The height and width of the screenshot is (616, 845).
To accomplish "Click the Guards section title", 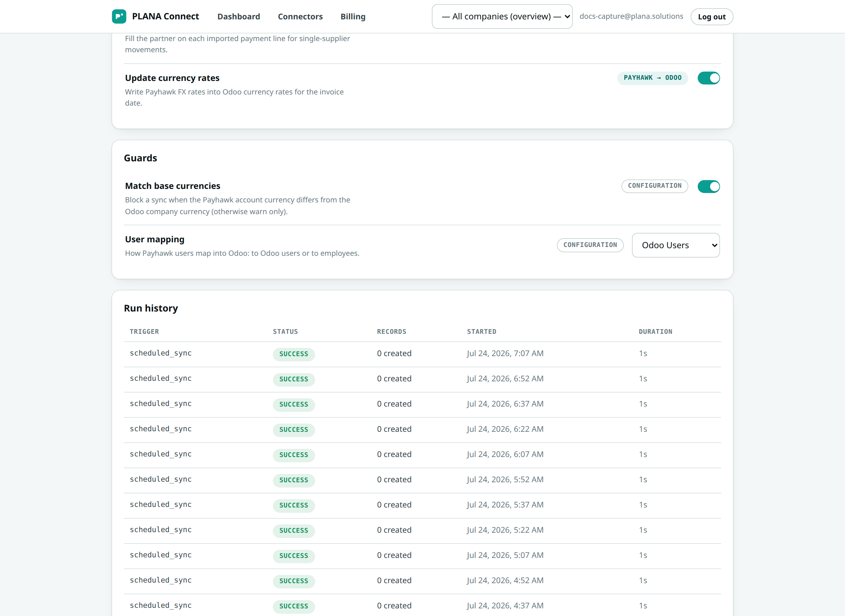I will 140,158.
